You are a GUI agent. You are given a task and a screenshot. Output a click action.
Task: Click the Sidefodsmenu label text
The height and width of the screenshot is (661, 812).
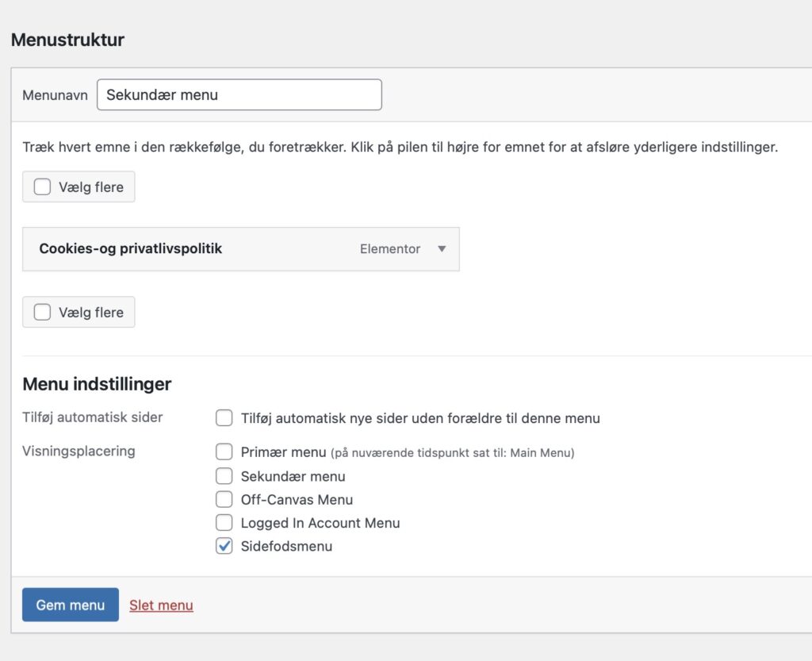point(286,546)
